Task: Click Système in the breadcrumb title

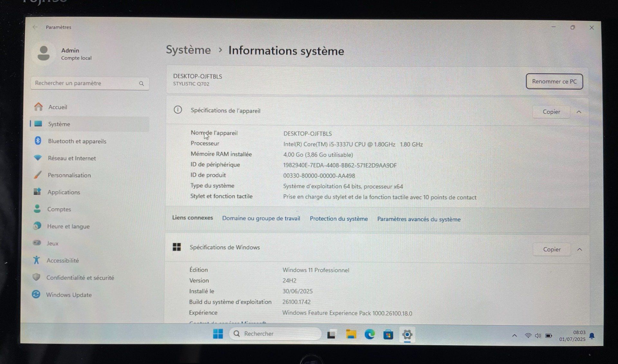Action: click(x=188, y=50)
